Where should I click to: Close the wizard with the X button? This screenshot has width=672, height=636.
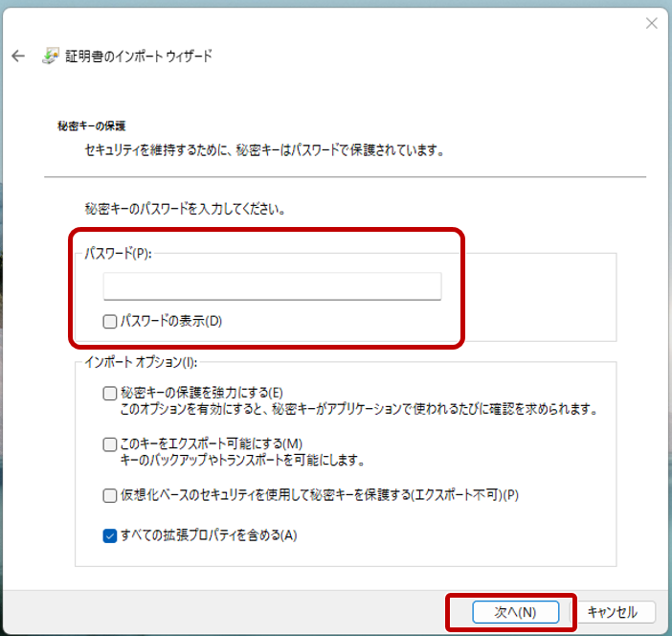click(652, 23)
